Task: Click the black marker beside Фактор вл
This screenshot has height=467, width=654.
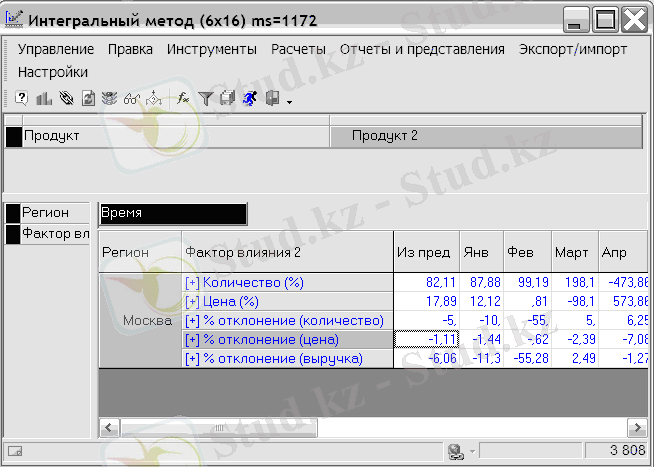Action: point(13,234)
